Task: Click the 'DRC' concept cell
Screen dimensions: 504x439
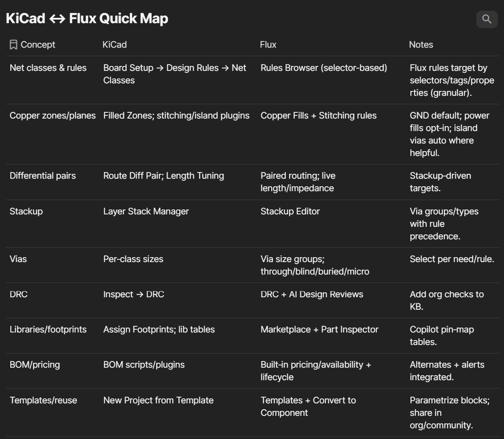Action: click(x=18, y=295)
